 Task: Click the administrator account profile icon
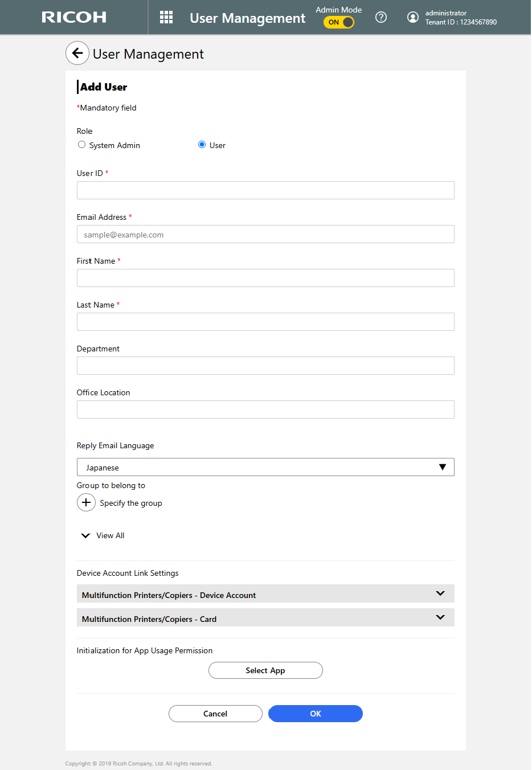413,17
